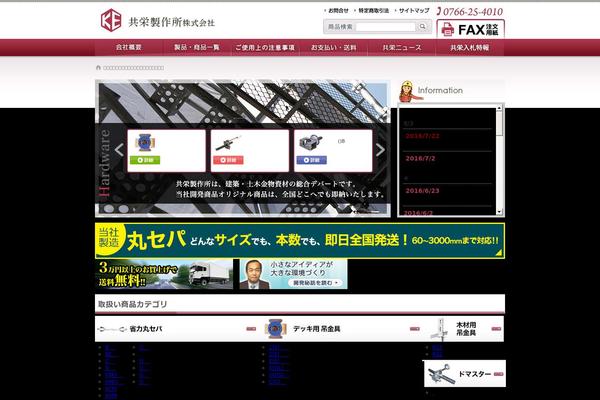This screenshot has width=600, height=400.
Task: Click the 送料無料 truck shipping banner
Action: point(164,274)
